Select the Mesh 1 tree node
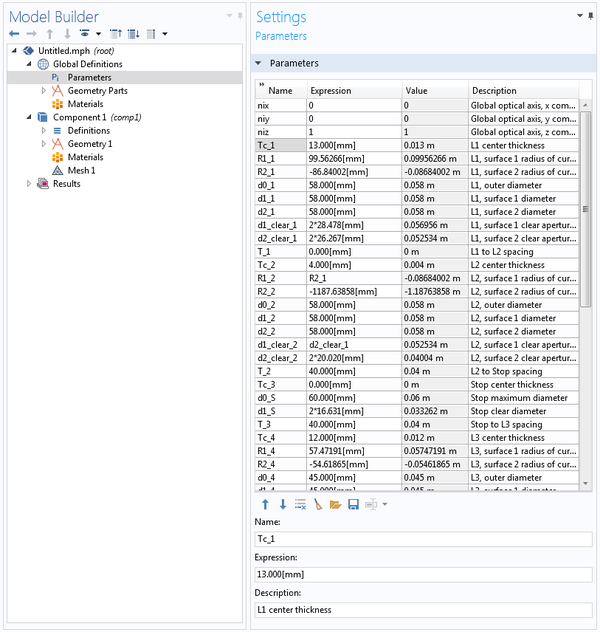Viewport: 600px width, 632px height. coord(81,170)
